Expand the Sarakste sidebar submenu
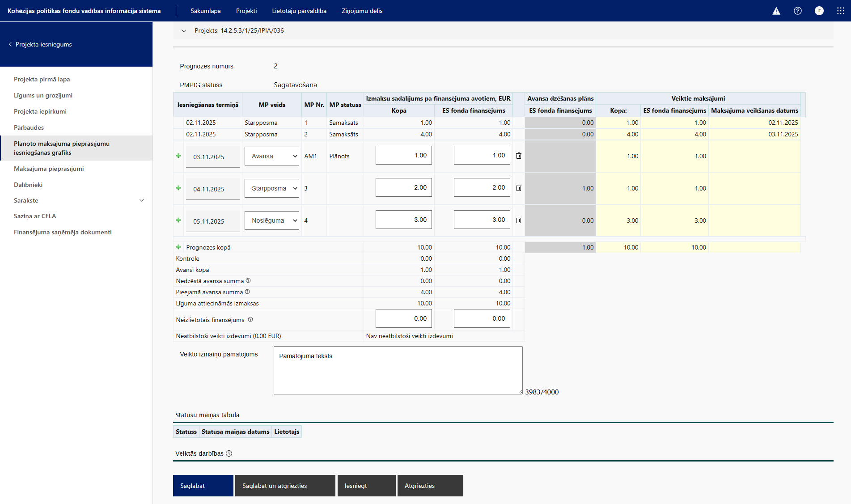 [142, 200]
